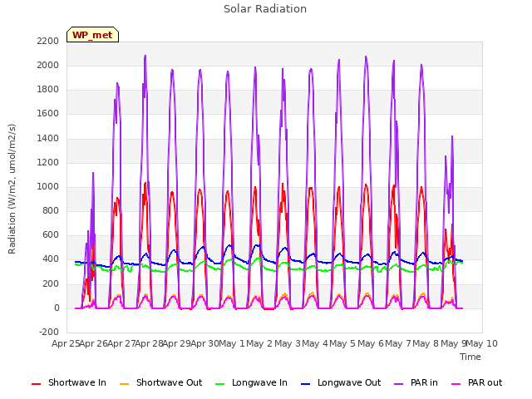Click the Apr 25 x-axis date label
The image size is (532, 399).
66,343
